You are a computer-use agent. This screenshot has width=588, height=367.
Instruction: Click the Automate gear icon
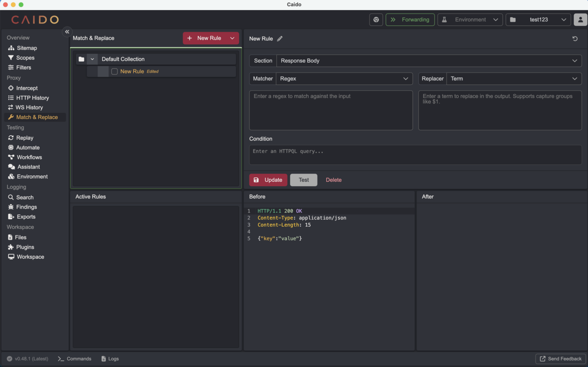pyautogui.click(x=11, y=147)
